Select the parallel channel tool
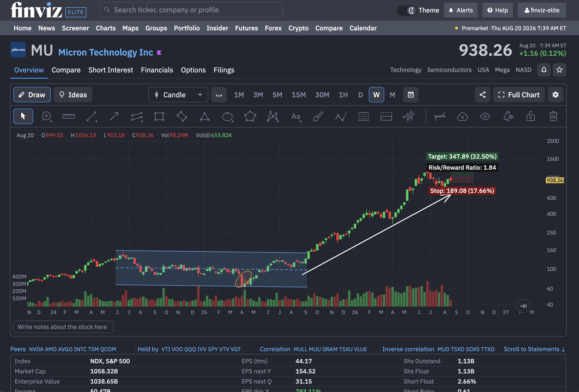579x392 pixels. 137,116
